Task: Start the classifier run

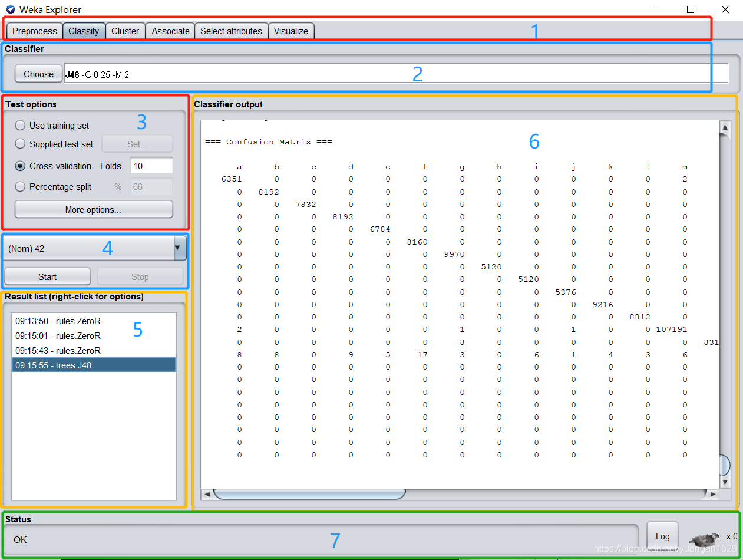Action: point(47,276)
